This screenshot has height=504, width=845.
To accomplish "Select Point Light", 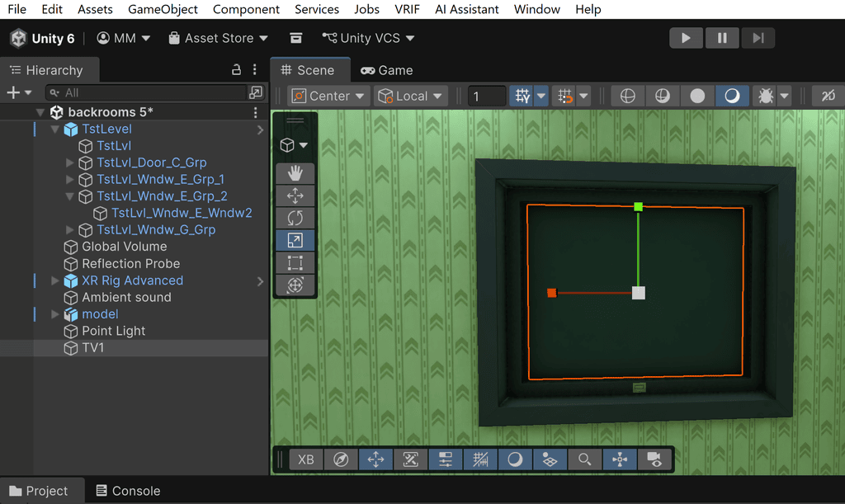I will click(x=114, y=331).
